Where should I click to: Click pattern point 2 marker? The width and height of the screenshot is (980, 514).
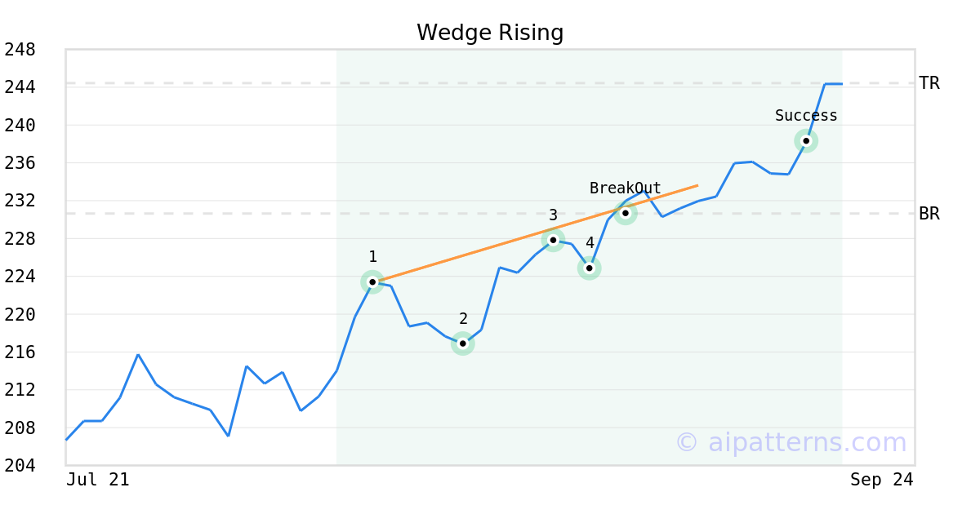[463, 343]
